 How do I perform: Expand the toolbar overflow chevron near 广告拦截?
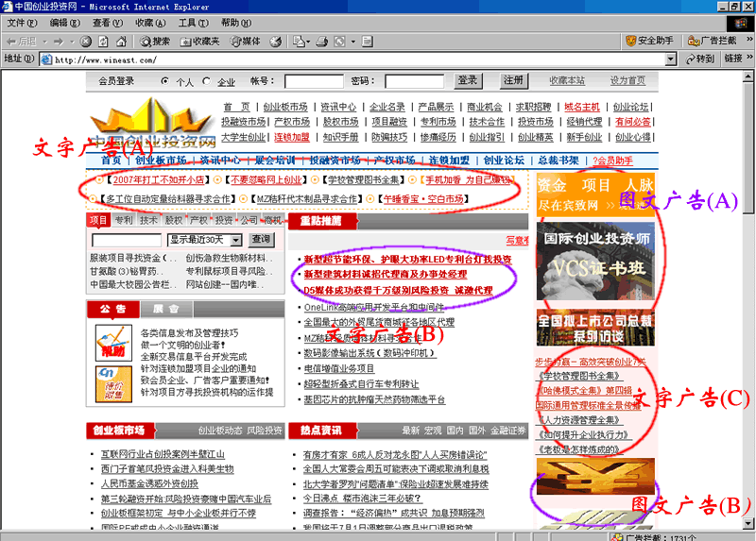[x=749, y=39]
